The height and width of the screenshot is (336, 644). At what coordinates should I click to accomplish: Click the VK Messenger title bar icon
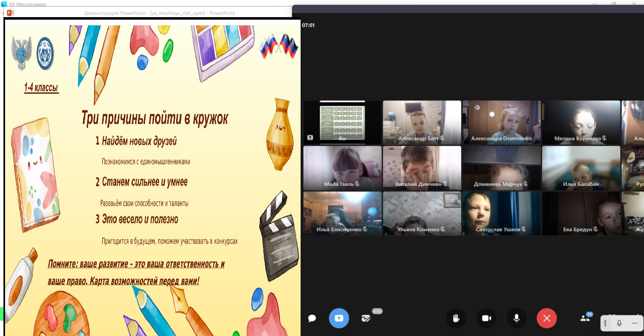click(5, 4)
